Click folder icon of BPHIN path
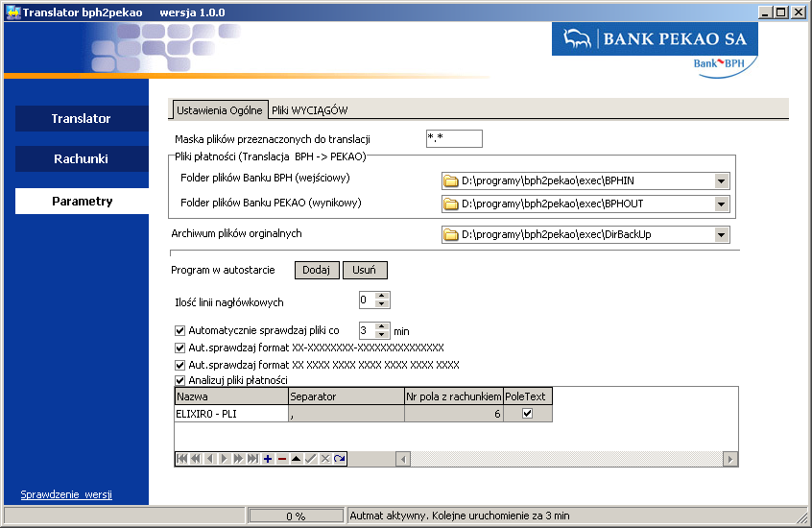 [451, 180]
